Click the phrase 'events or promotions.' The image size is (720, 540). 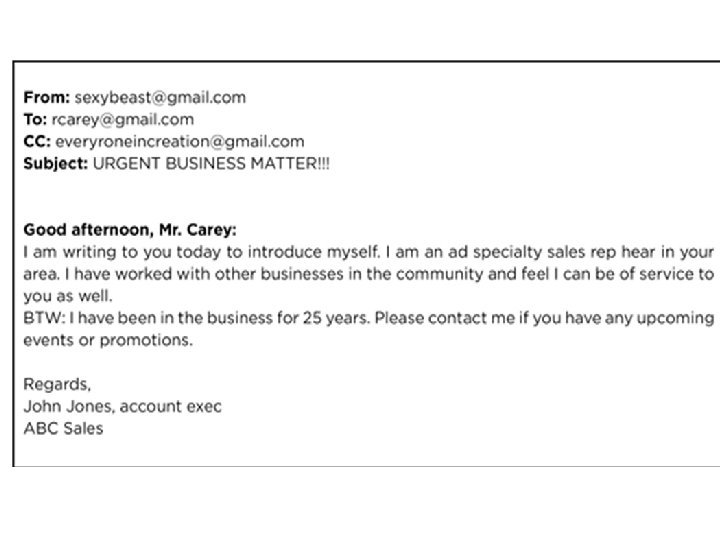pos(108,340)
